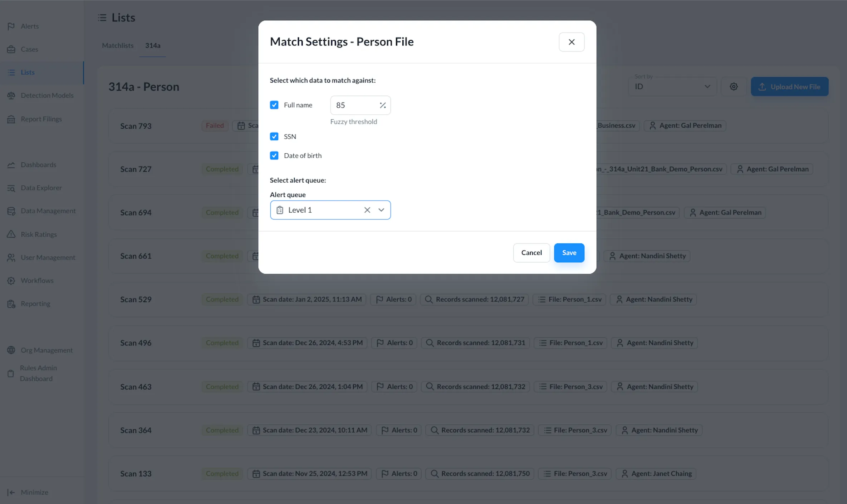Open the Sort by ID dropdown
847x504 pixels.
tap(672, 87)
